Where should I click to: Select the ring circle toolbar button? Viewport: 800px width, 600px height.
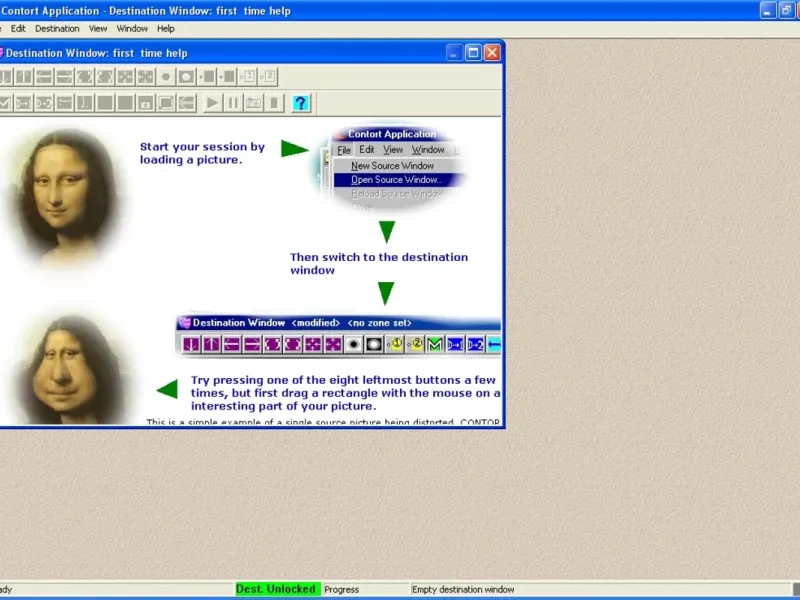186,77
